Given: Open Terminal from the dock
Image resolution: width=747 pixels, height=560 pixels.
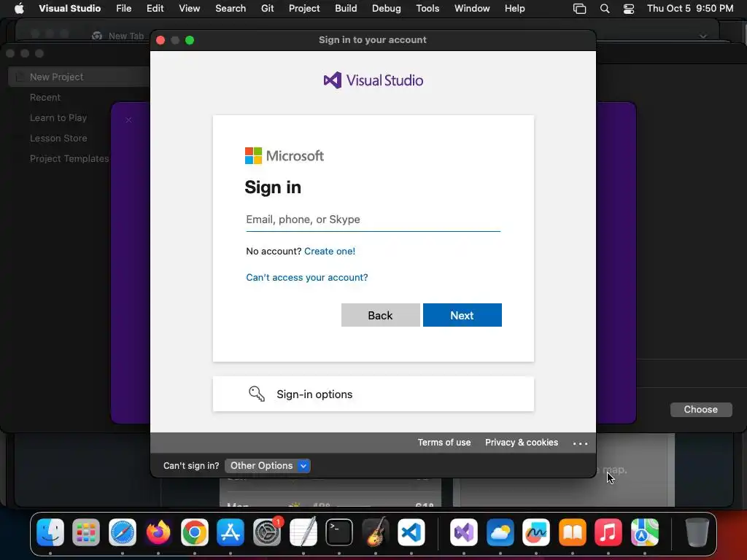Looking at the screenshot, I should pyautogui.click(x=339, y=532).
